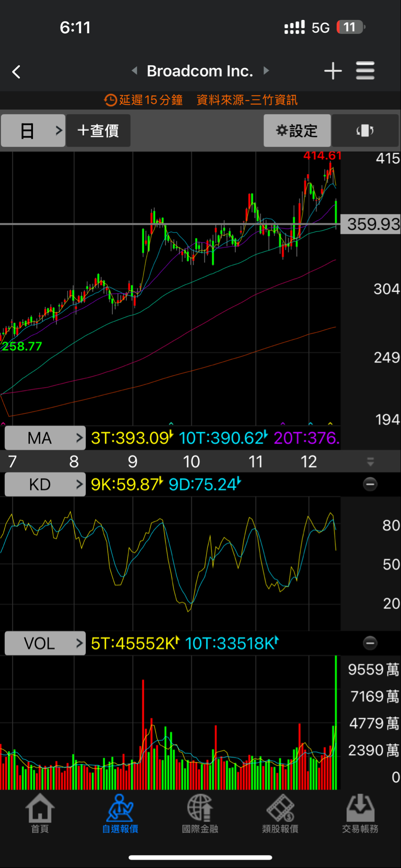Screen dimensions: 401x868
Task: Select month 7 on the date axis
Action: (x=12, y=462)
